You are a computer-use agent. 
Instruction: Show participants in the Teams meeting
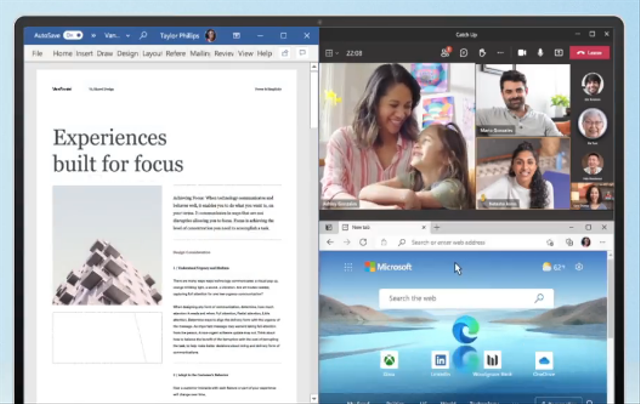coord(445,53)
